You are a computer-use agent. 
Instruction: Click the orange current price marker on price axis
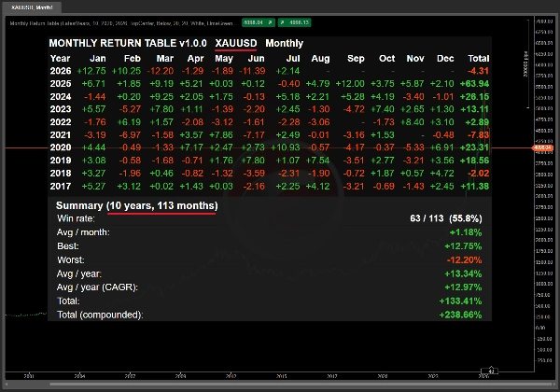click(x=543, y=147)
